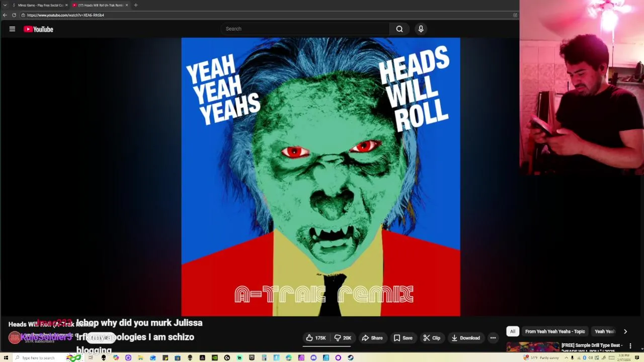Image resolution: width=644 pixels, height=362 pixels.
Task: Click the YouTube search magnifier button
Action: 399,29
